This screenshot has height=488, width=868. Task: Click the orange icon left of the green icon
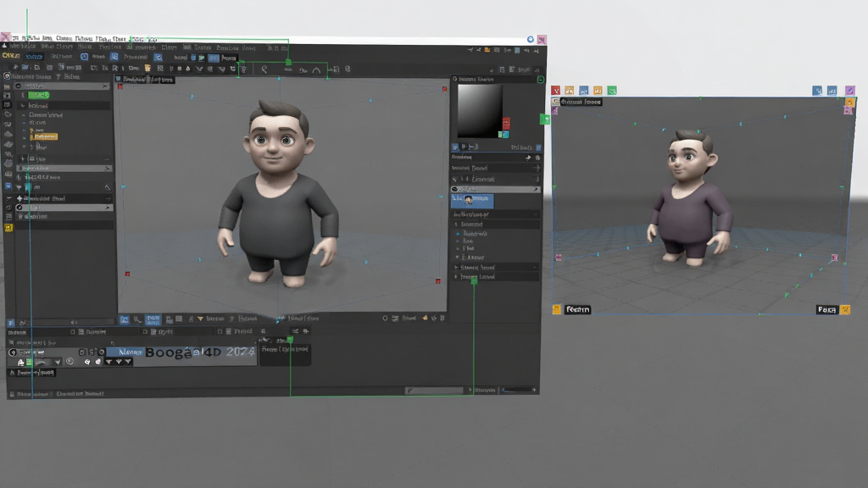pos(598,90)
